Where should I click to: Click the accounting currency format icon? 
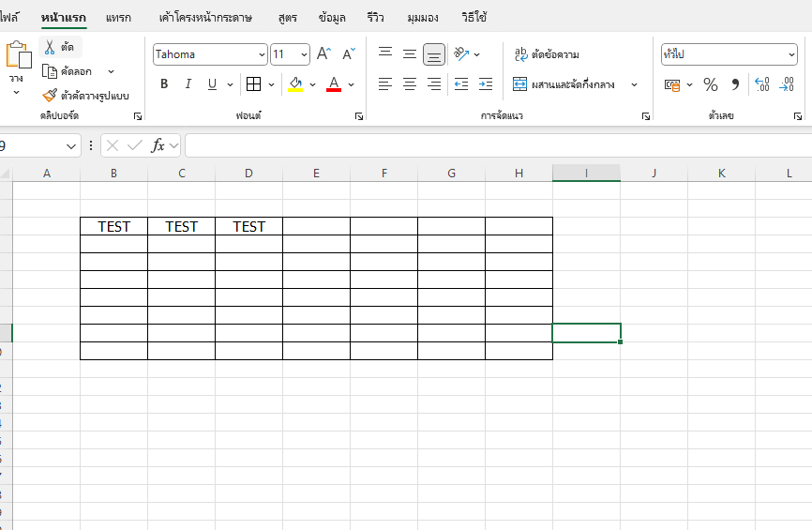tap(672, 84)
